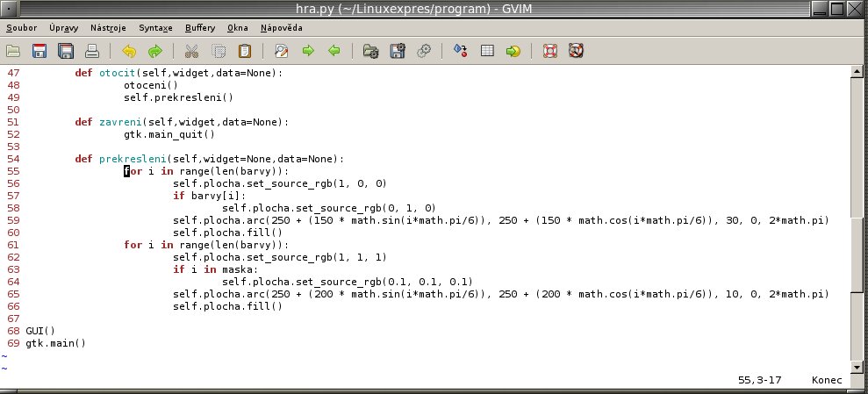
Task: Click the Find Next right arrow
Action: click(x=308, y=51)
